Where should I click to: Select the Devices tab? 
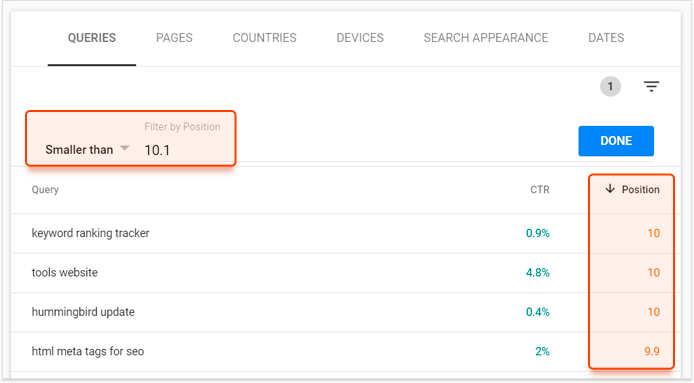coord(360,38)
